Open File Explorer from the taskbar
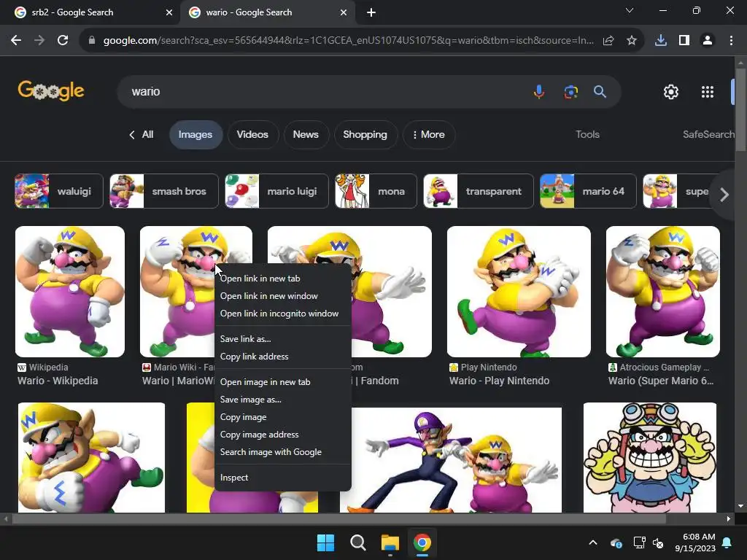The image size is (747, 560). point(390,542)
